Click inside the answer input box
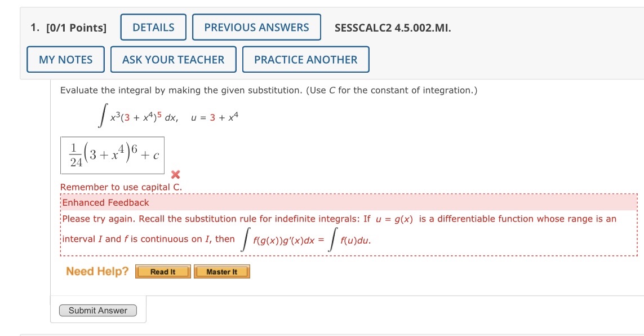This screenshot has width=644, height=336. coord(111,154)
